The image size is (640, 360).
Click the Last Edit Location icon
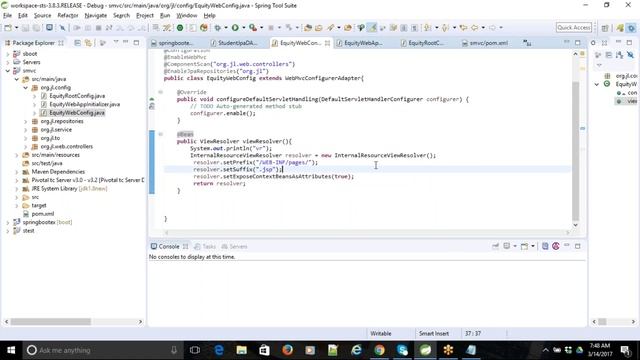click(463, 28)
